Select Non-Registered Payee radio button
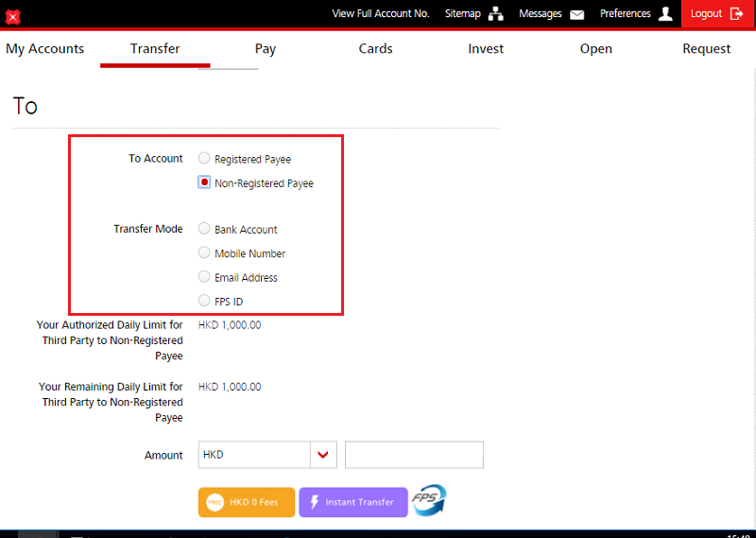This screenshot has width=756, height=538. click(204, 182)
